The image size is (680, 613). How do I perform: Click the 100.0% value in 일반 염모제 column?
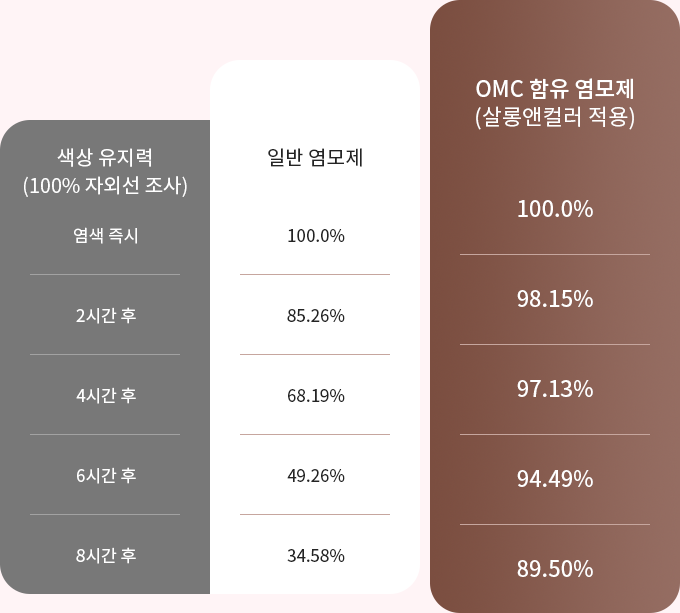[316, 236]
